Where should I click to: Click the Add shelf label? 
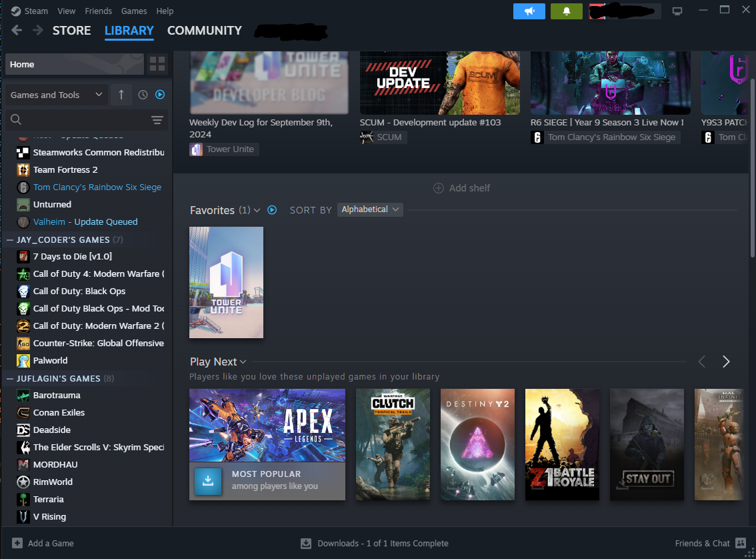pyautogui.click(x=469, y=188)
